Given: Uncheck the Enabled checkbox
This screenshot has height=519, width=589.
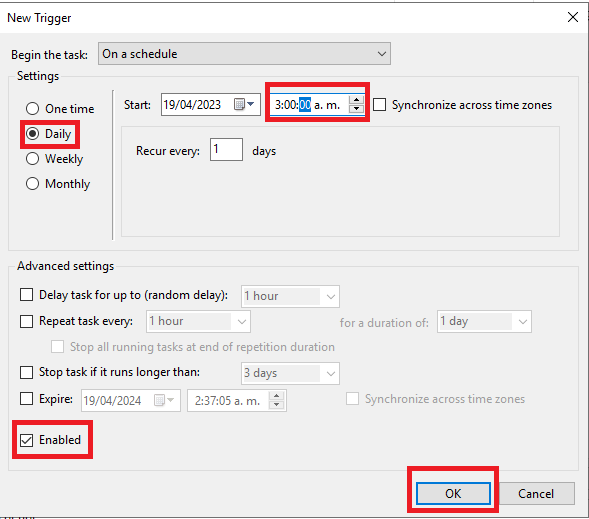Looking at the screenshot, I should 26,440.
